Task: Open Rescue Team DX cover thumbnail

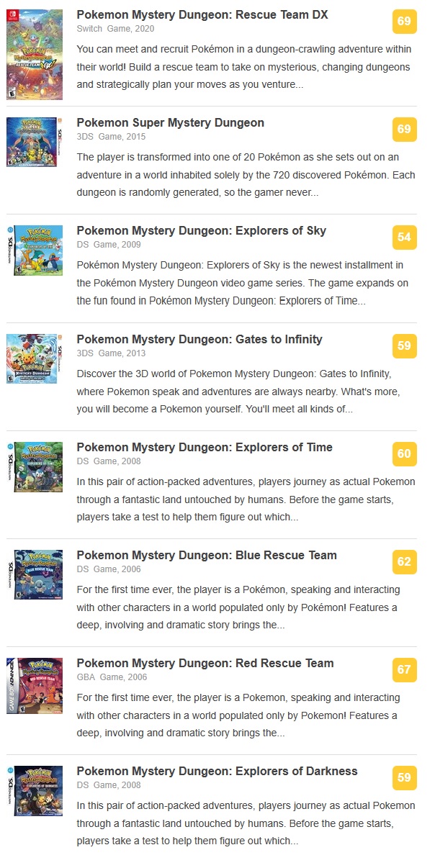Action: [x=35, y=55]
